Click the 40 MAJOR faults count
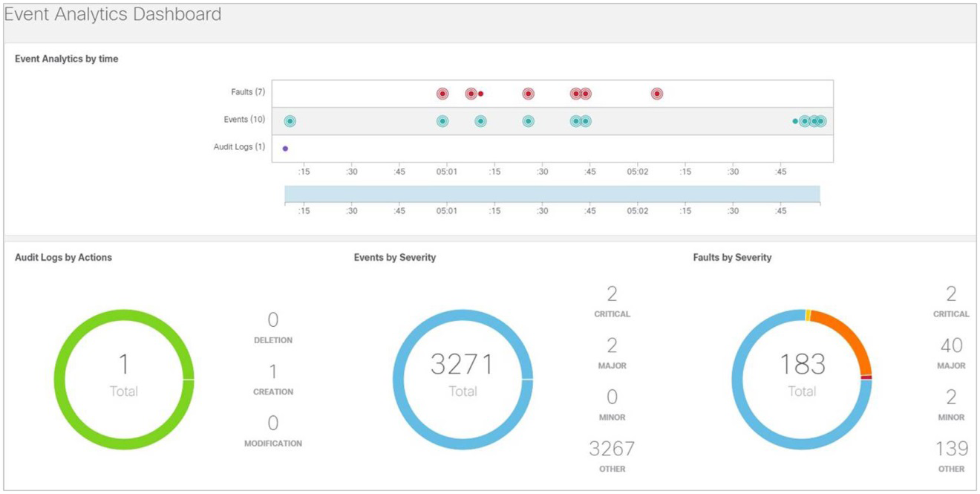Screen dimensions: 980x494 tap(951, 354)
